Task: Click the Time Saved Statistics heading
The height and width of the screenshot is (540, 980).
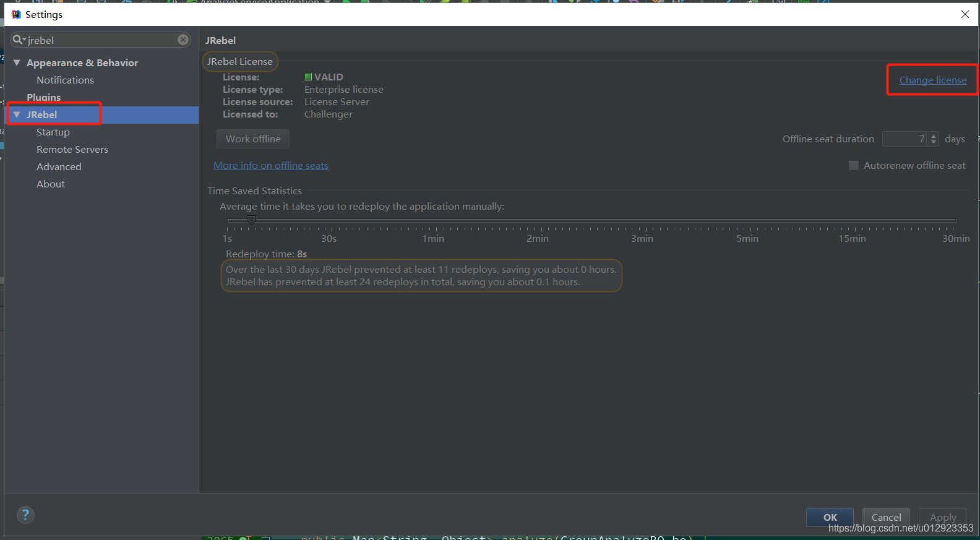Action: (254, 191)
